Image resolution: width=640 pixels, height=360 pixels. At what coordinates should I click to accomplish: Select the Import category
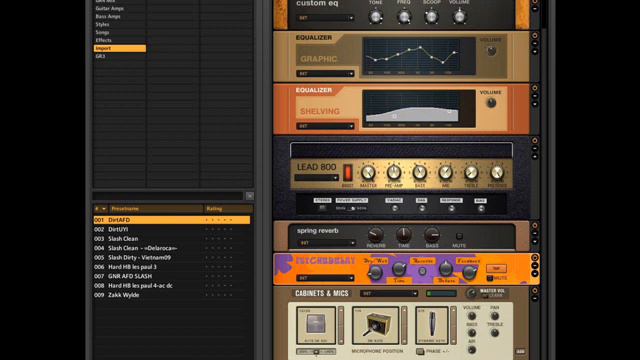pyautogui.click(x=120, y=48)
